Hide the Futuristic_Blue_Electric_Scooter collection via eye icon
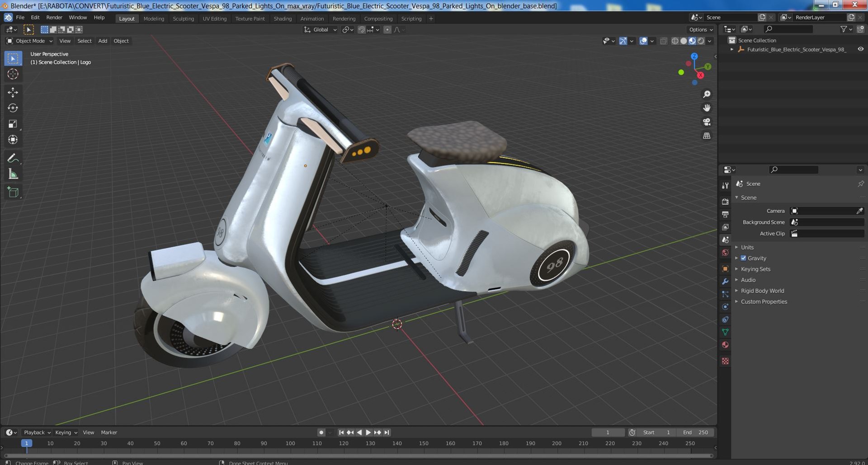This screenshot has height=465, width=868. [860, 49]
